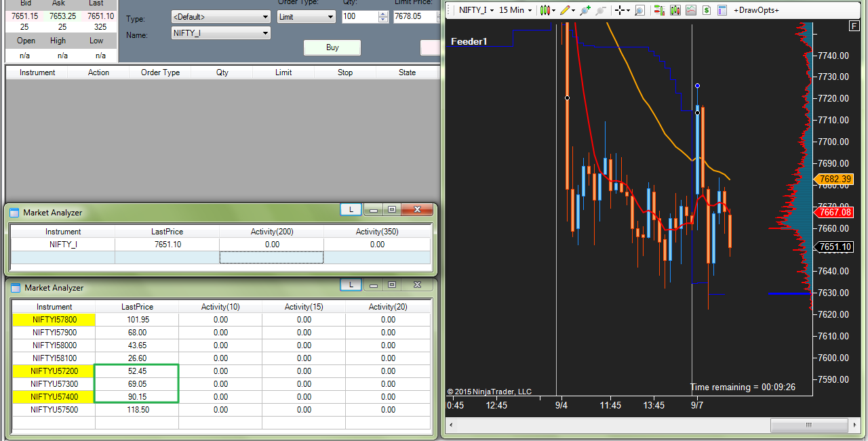Click the L link button of upper Market Analyzer
868x441 pixels.
click(351, 210)
